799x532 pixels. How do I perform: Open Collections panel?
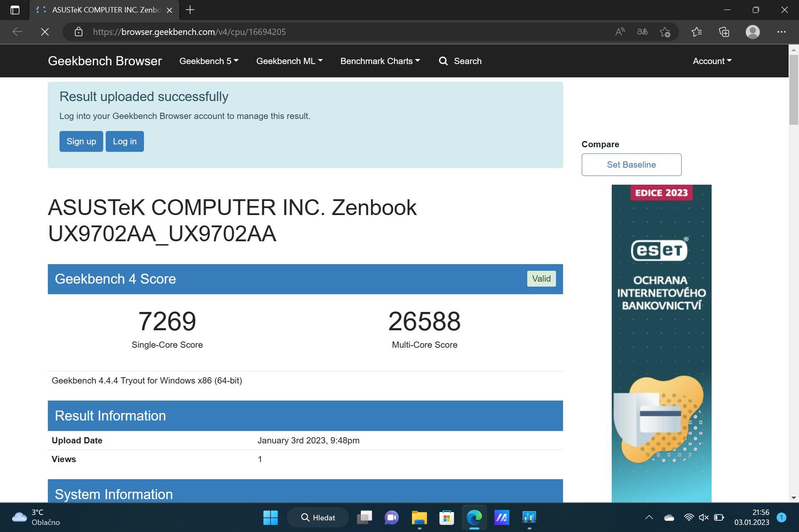point(724,32)
